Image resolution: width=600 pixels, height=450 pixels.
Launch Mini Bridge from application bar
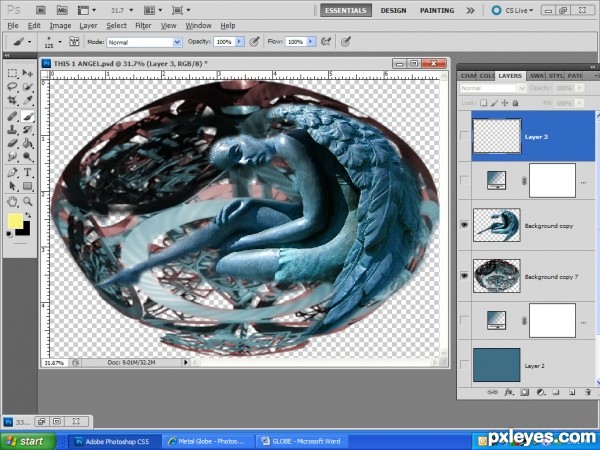[x=62, y=10]
